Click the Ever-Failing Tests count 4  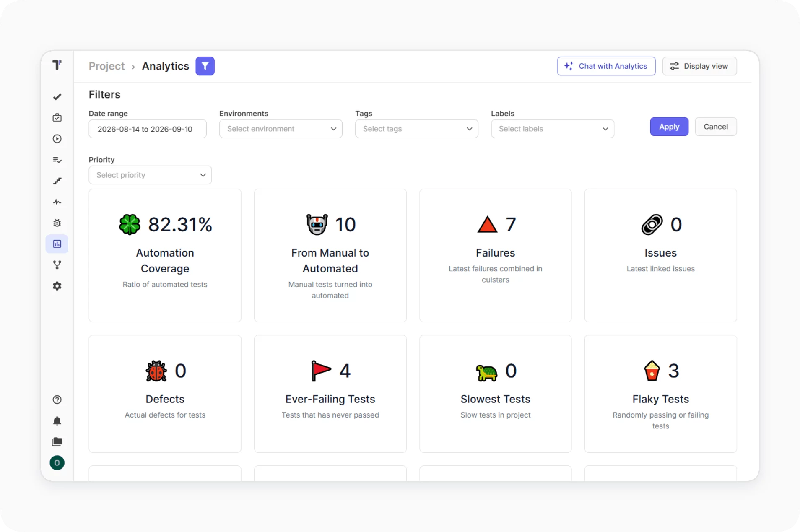345,371
